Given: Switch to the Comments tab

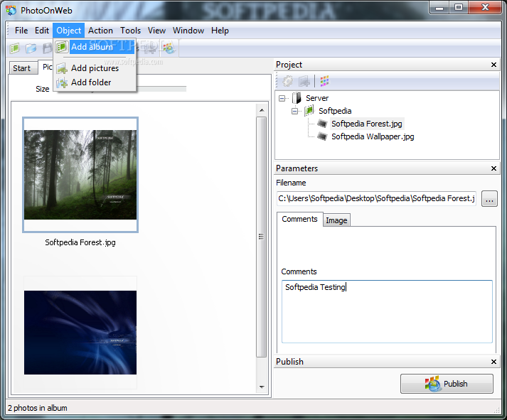Looking at the screenshot, I should 300,219.
